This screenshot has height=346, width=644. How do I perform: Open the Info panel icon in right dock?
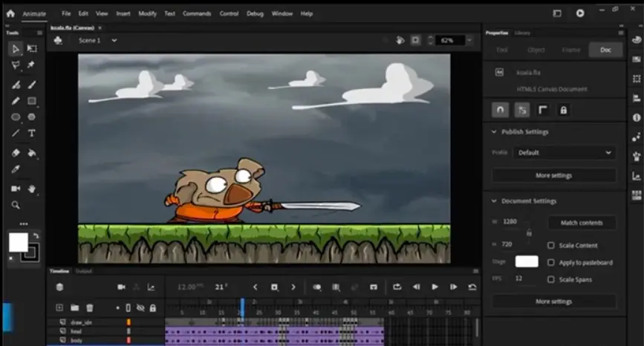(x=637, y=117)
